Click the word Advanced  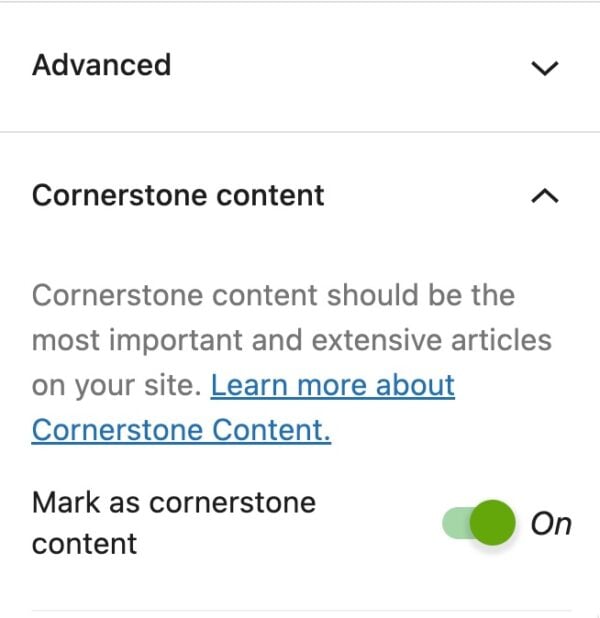click(101, 66)
